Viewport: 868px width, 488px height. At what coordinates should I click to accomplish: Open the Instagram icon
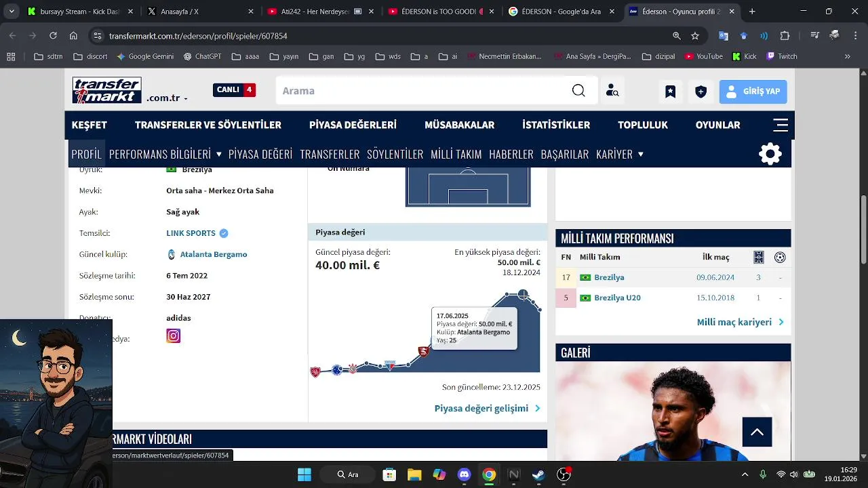click(x=174, y=336)
